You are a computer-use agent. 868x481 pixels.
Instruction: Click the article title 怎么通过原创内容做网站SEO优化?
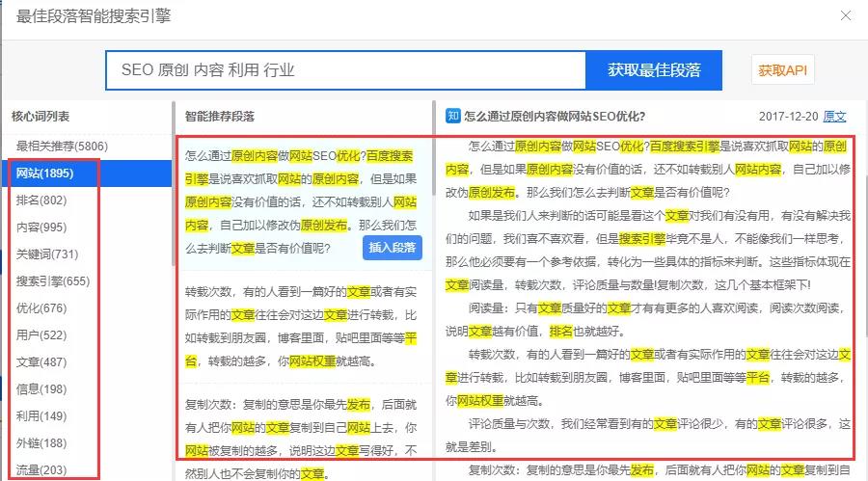point(555,117)
